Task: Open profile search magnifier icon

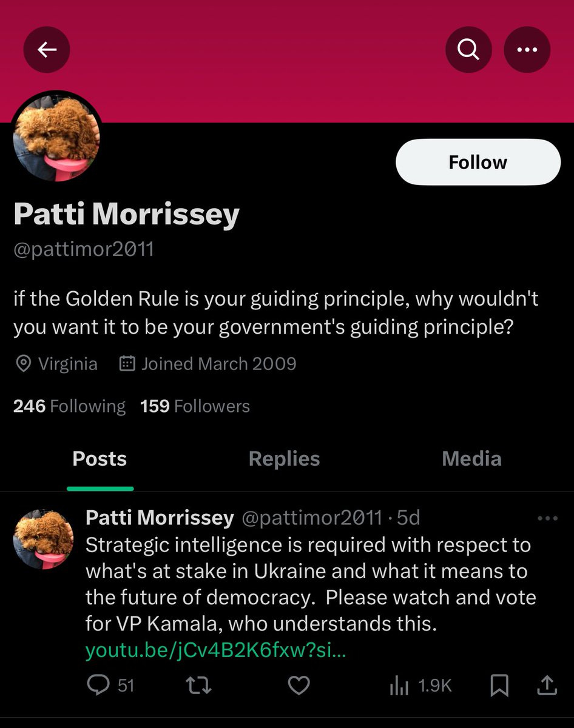Action: click(x=468, y=50)
